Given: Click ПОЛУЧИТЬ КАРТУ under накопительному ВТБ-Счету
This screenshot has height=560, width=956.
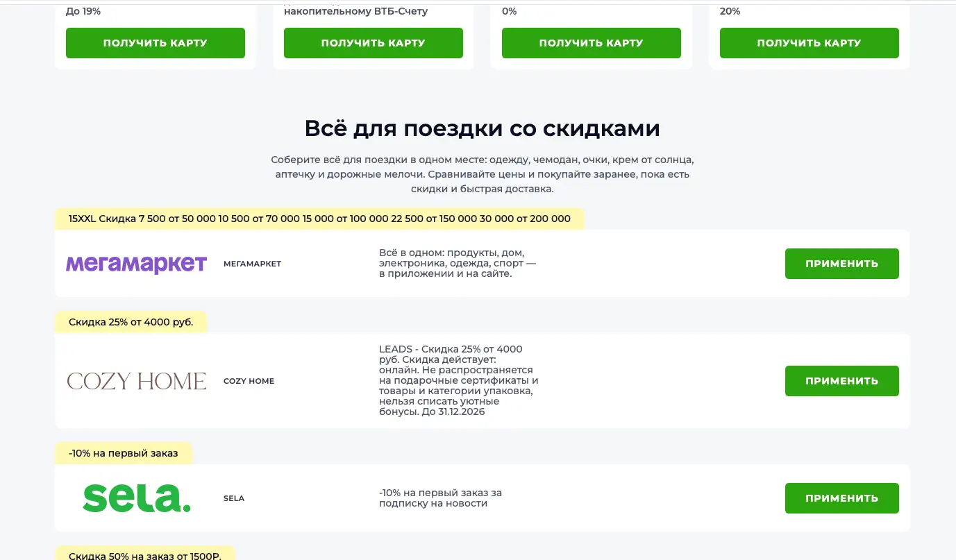Looking at the screenshot, I should (x=374, y=43).
